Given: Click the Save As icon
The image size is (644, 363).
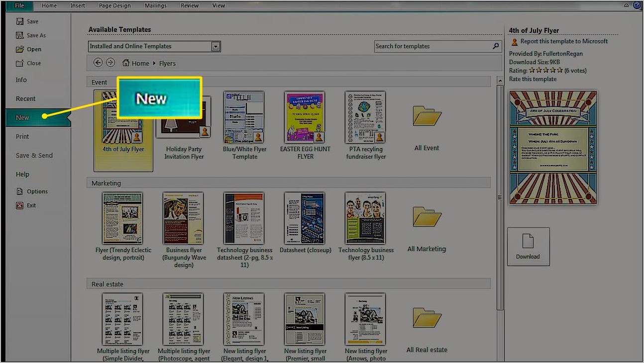Looking at the screenshot, I should click(x=20, y=35).
